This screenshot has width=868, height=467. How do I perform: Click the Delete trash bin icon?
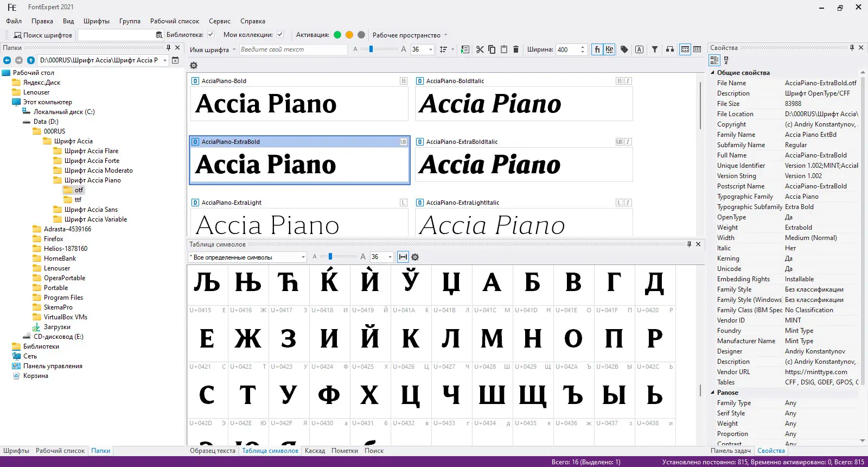click(516, 49)
